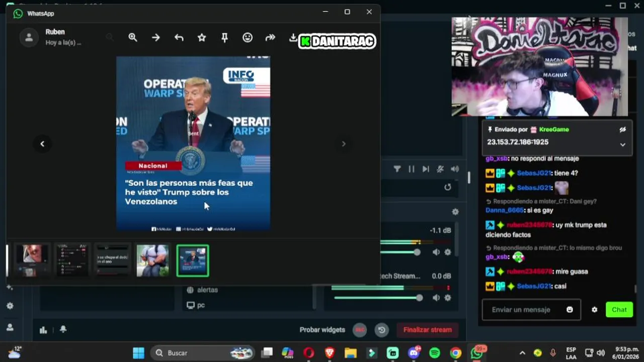
Task: Click KreeGame username in pinned message
Action: (554, 129)
